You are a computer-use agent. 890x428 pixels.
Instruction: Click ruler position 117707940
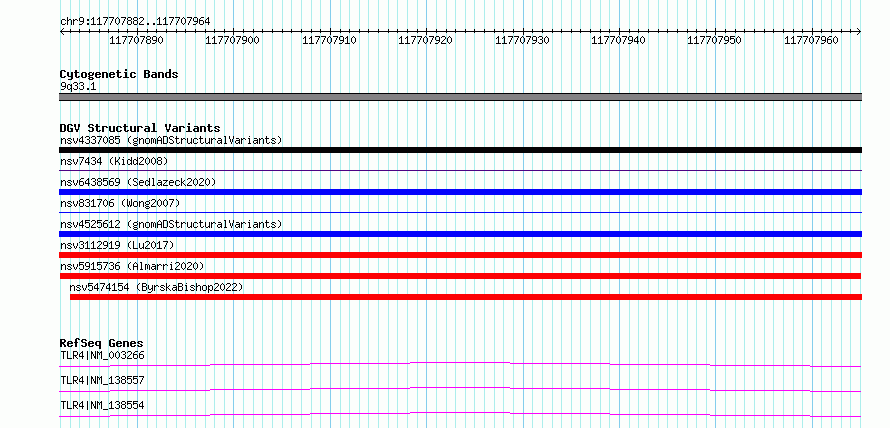click(619, 41)
